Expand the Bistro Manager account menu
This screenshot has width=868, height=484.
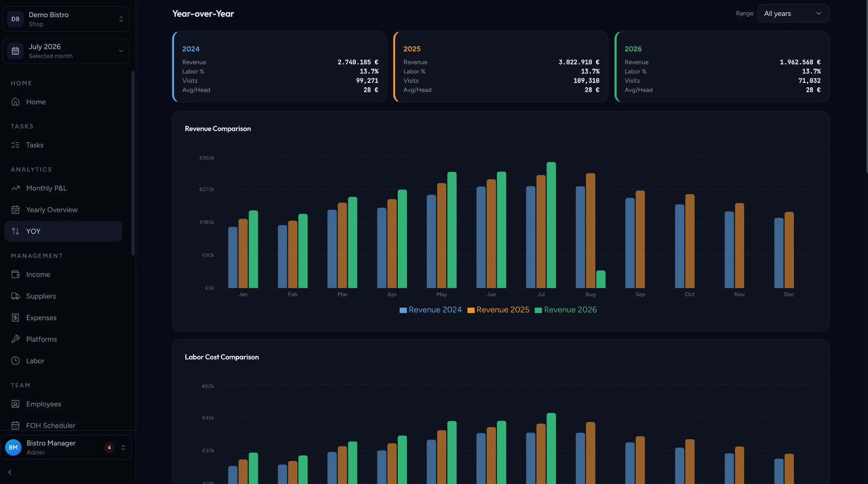(x=66, y=447)
